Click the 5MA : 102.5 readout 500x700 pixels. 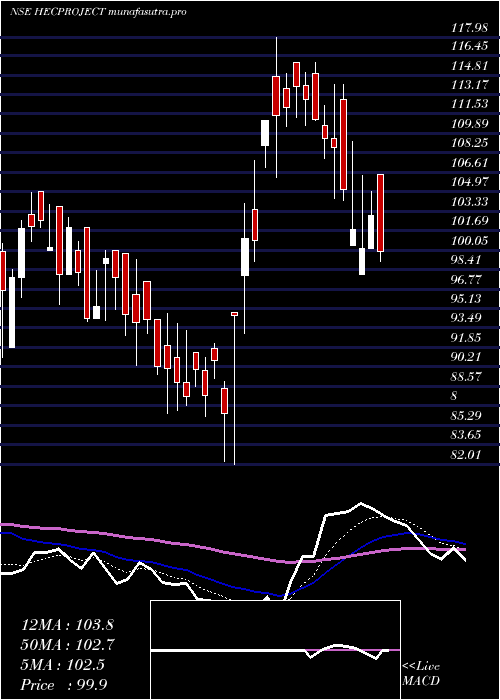point(62,665)
